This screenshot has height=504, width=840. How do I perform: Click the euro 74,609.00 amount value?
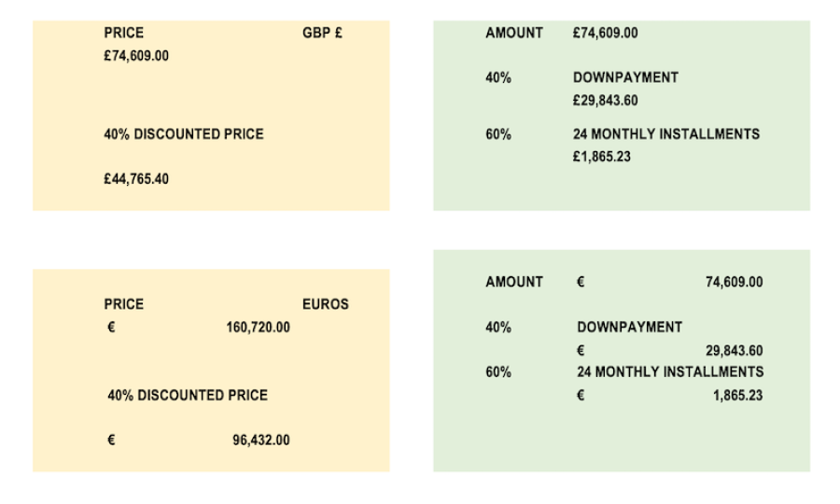pos(734,282)
